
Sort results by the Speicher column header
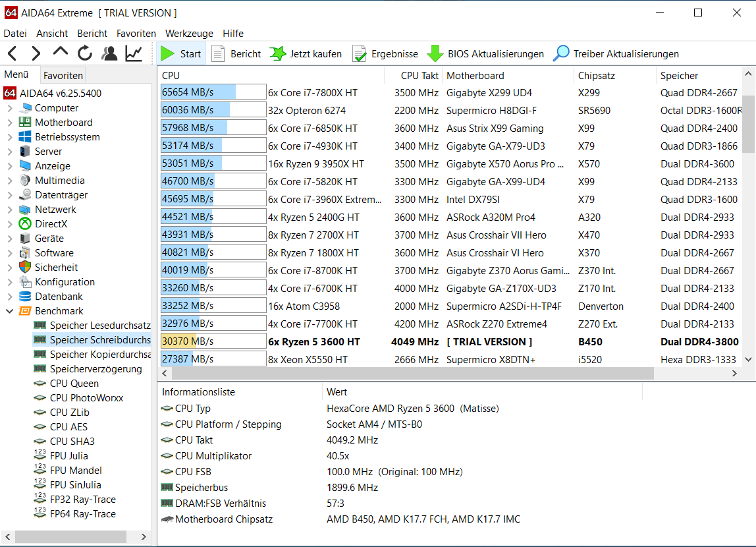(699, 75)
